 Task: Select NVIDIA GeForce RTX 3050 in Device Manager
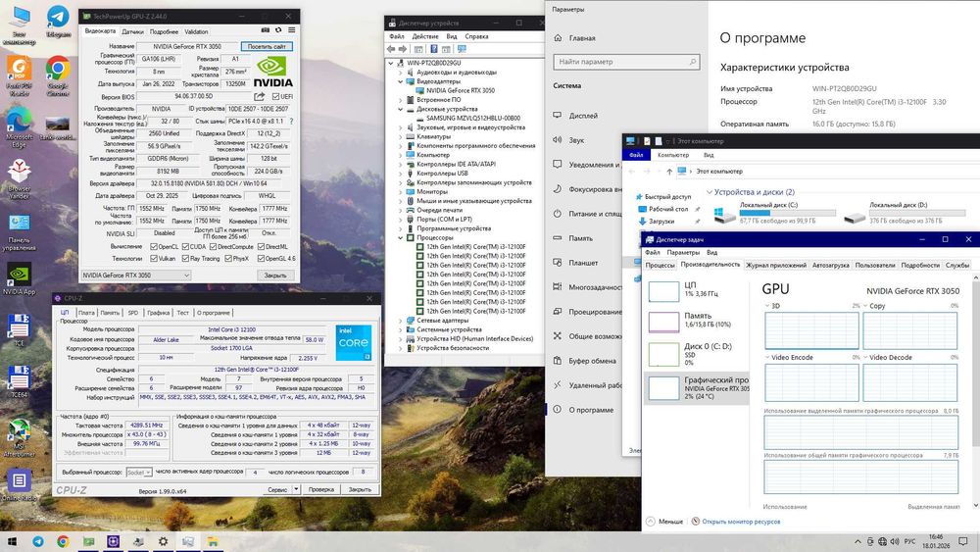460,90
